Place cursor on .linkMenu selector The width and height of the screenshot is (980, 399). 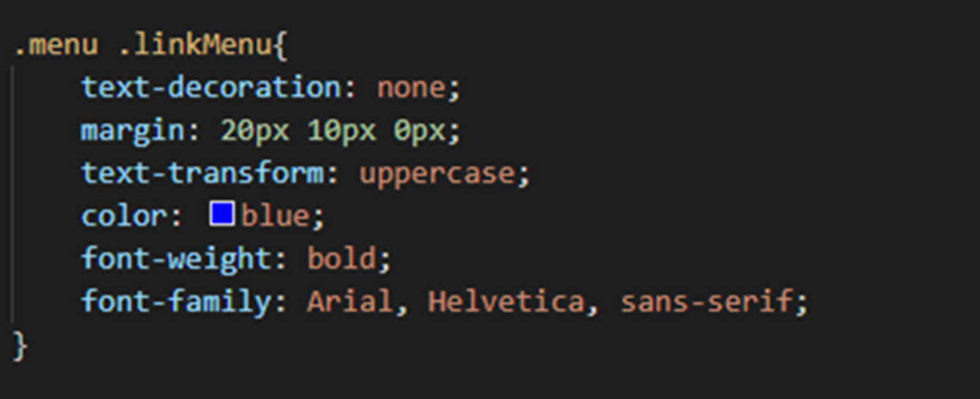pos(195,45)
